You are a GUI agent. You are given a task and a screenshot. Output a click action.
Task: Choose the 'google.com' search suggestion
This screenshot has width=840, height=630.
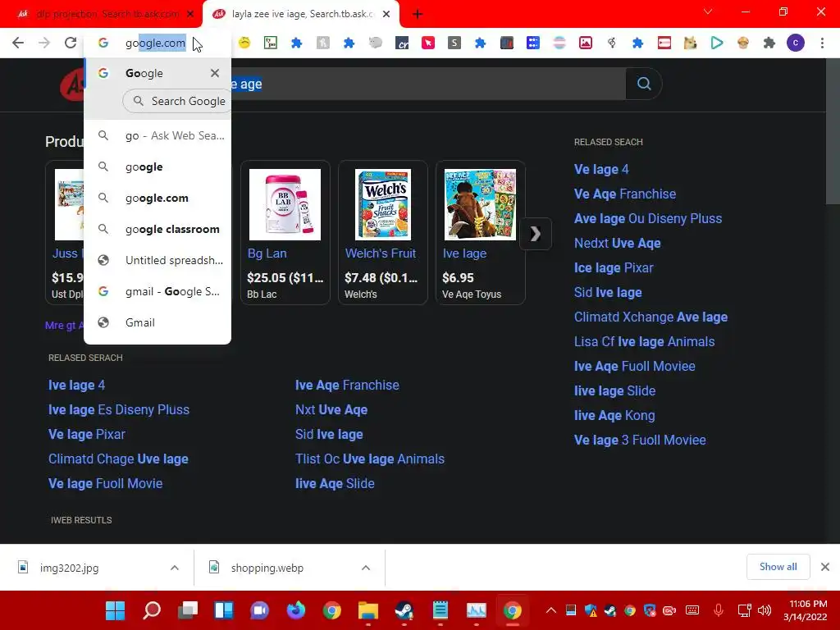click(x=157, y=199)
